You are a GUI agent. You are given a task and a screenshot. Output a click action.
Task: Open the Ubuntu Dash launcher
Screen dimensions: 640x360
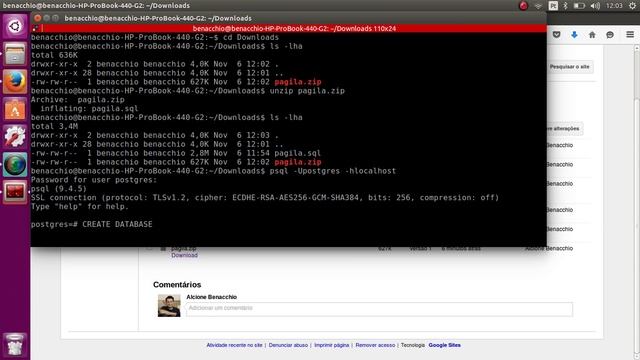tap(15, 27)
